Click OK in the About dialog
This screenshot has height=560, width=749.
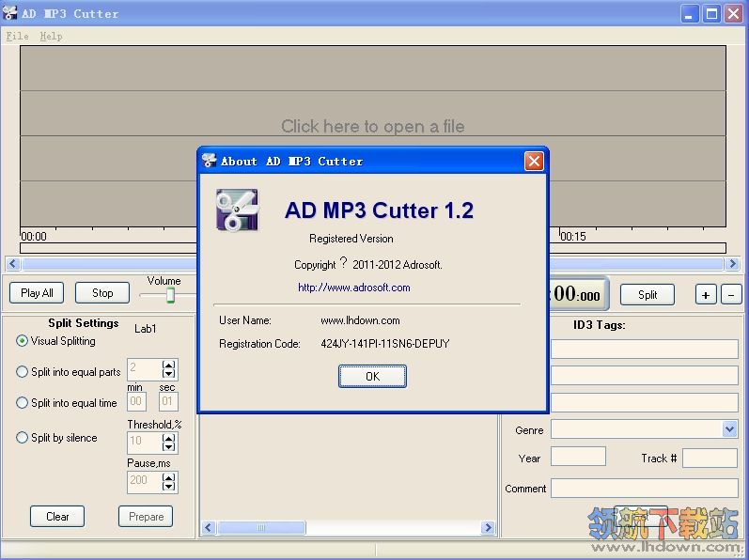[372, 376]
